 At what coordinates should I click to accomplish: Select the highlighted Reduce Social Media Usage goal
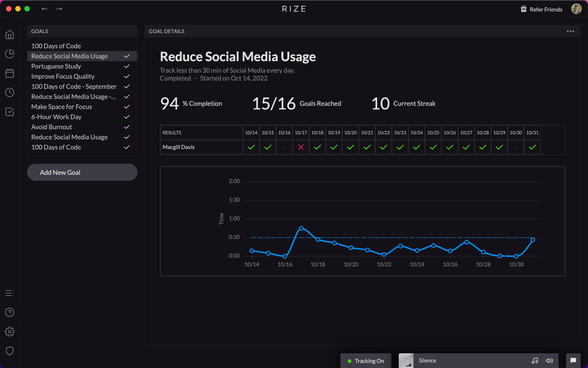coord(82,56)
